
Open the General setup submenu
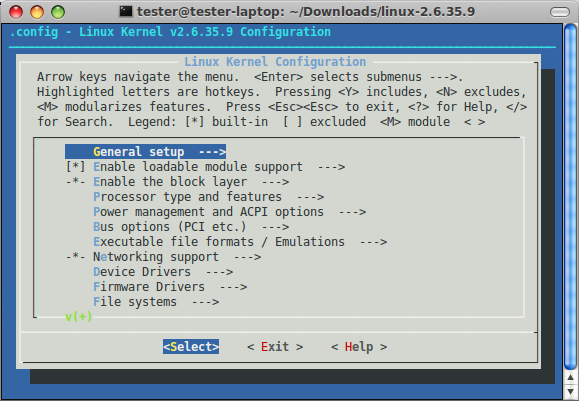click(x=145, y=152)
